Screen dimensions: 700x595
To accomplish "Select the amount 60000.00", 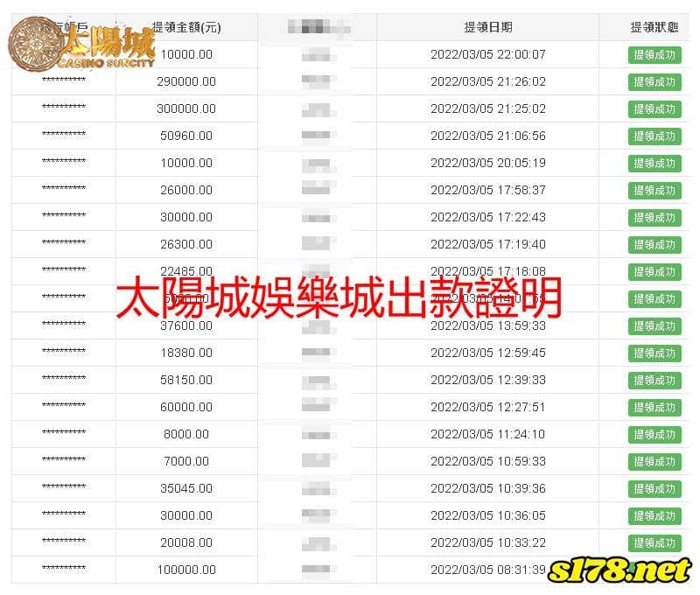I will tap(186, 407).
